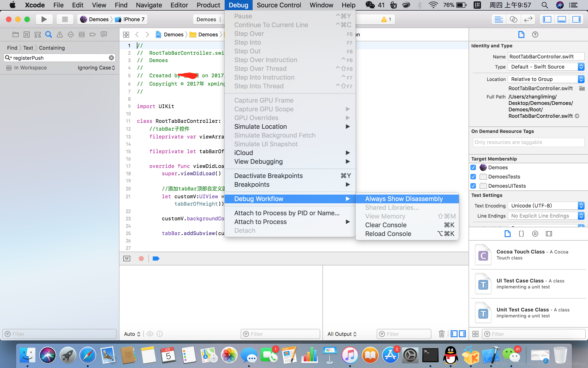Open the breakpoint navigator icon
This screenshot has width=588, height=368.
pyautogui.click(x=93, y=34)
